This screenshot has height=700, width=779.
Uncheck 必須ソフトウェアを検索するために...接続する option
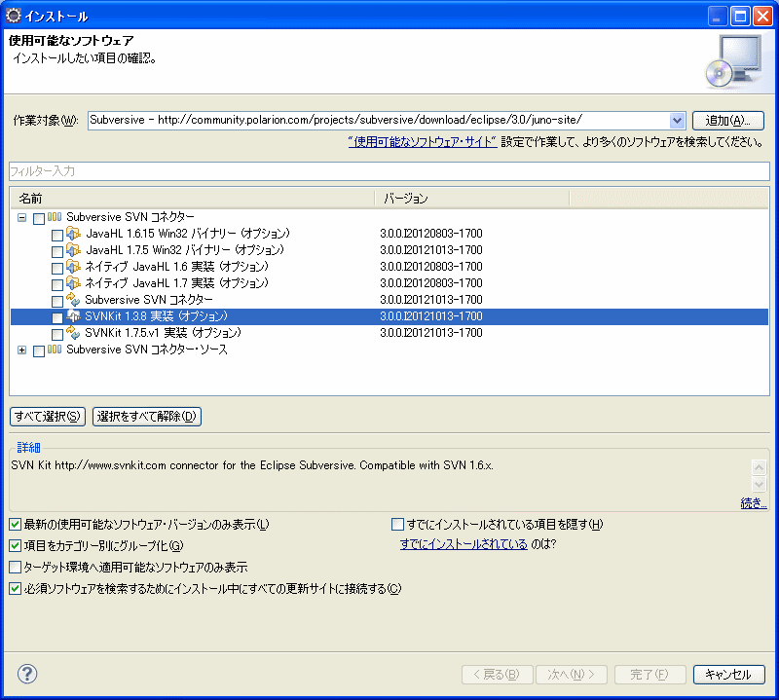pyautogui.click(x=15, y=589)
